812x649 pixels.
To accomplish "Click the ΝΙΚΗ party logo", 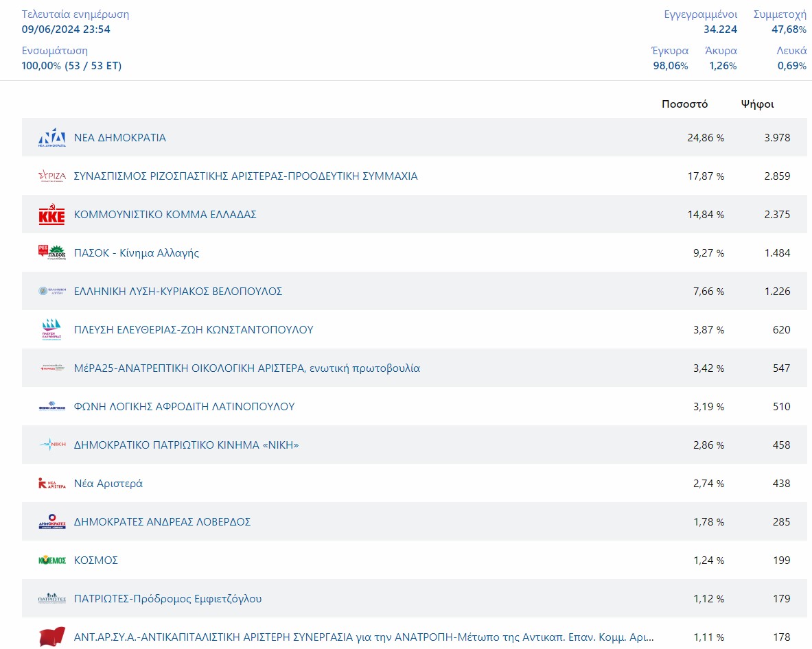I will pos(51,445).
